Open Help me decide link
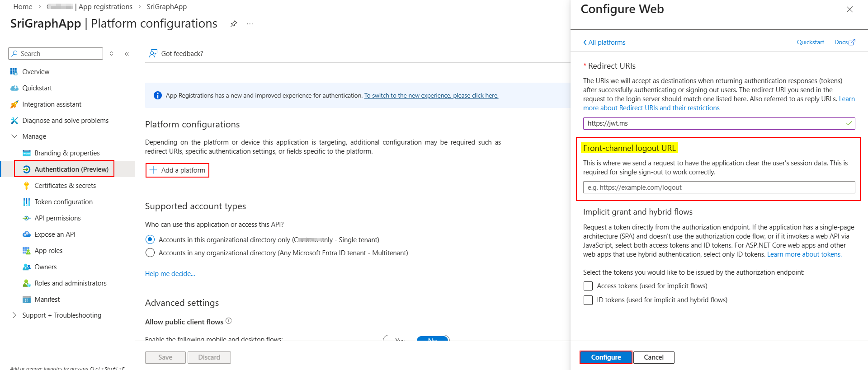 [170, 274]
